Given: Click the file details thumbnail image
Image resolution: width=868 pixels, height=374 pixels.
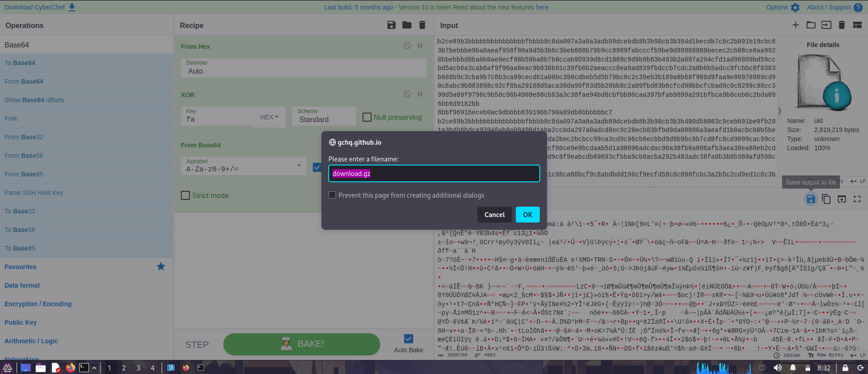Looking at the screenshot, I should tap(824, 83).
